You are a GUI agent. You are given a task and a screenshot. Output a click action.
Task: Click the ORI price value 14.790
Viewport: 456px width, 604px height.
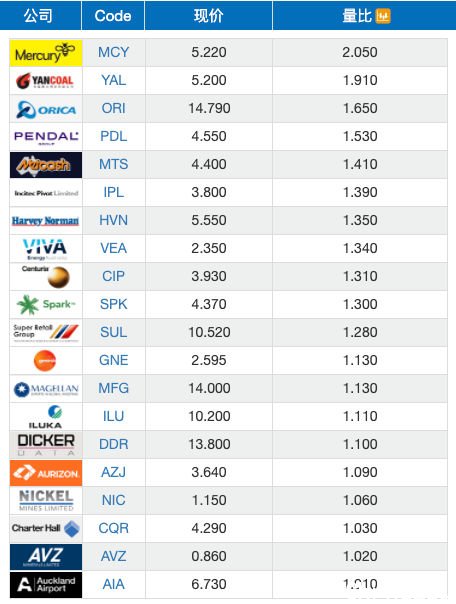pyautogui.click(x=209, y=109)
